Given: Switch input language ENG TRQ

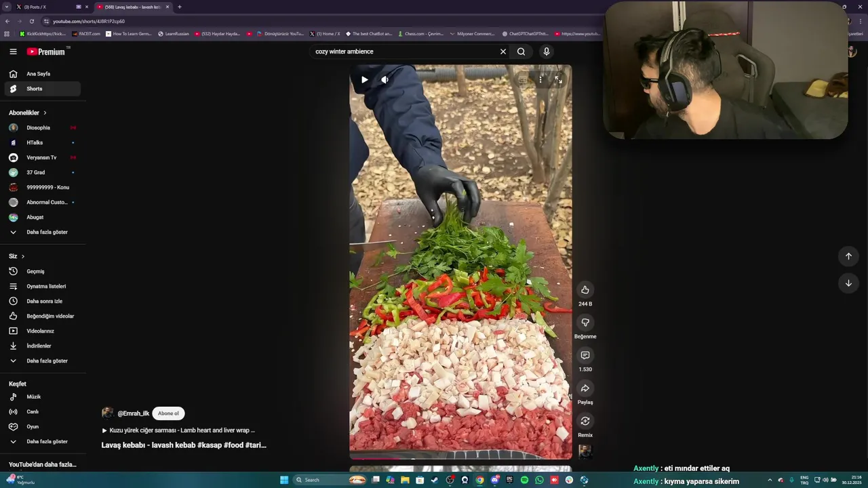Looking at the screenshot, I should tap(804, 480).
